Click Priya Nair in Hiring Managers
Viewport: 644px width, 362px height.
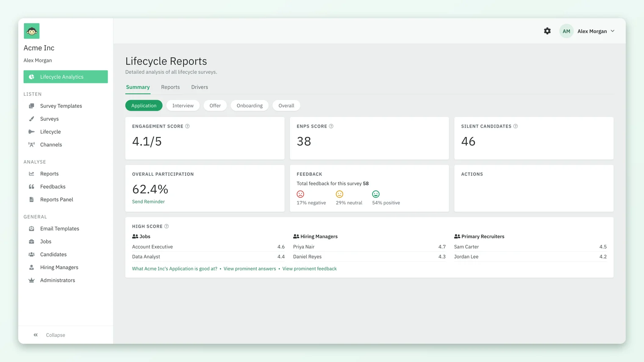point(369,247)
